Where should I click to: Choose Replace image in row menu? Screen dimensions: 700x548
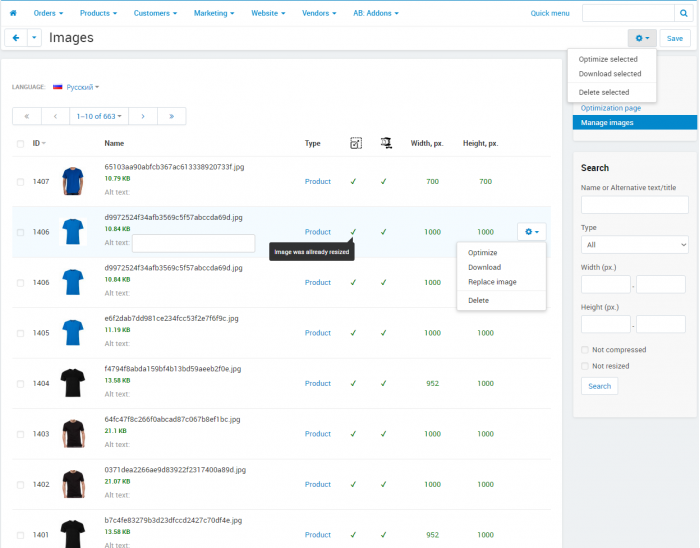(492, 282)
